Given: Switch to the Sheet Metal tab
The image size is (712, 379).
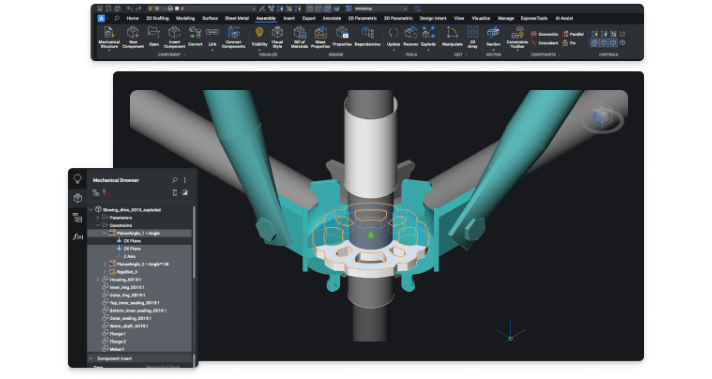Looking at the screenshot, I should click(x=237, y=18).
